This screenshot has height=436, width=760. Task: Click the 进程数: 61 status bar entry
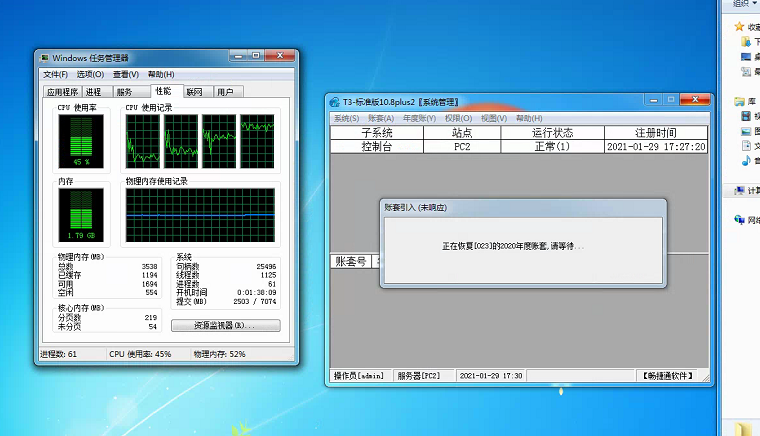click(x=58, y=354)
